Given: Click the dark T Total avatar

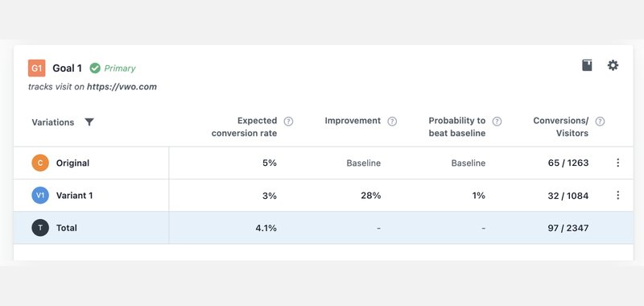Looking at the screenshot, I should point(40,228).
